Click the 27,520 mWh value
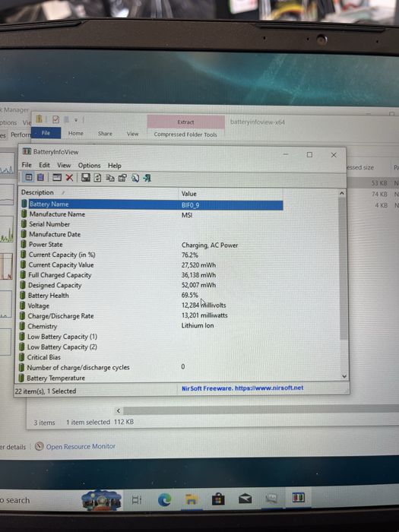This screenshot has height=532, width=399. pos(198,265)
